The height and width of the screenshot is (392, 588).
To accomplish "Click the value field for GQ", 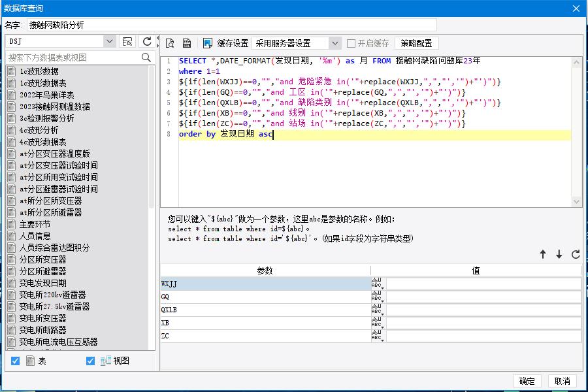I will [x=483, y=297].
